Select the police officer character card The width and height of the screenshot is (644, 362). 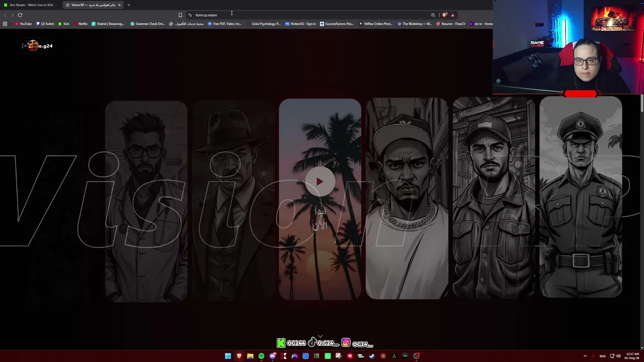581,197
